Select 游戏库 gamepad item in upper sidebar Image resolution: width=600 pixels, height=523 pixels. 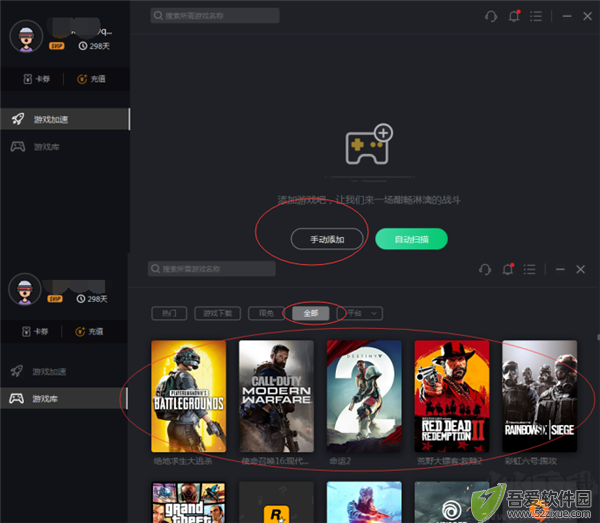click(x=65, y=147)
